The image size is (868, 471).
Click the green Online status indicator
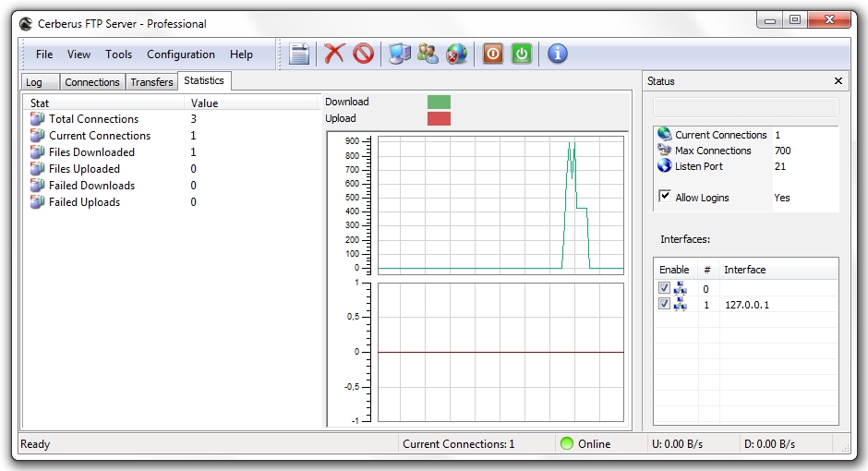(x=566, y=443)
